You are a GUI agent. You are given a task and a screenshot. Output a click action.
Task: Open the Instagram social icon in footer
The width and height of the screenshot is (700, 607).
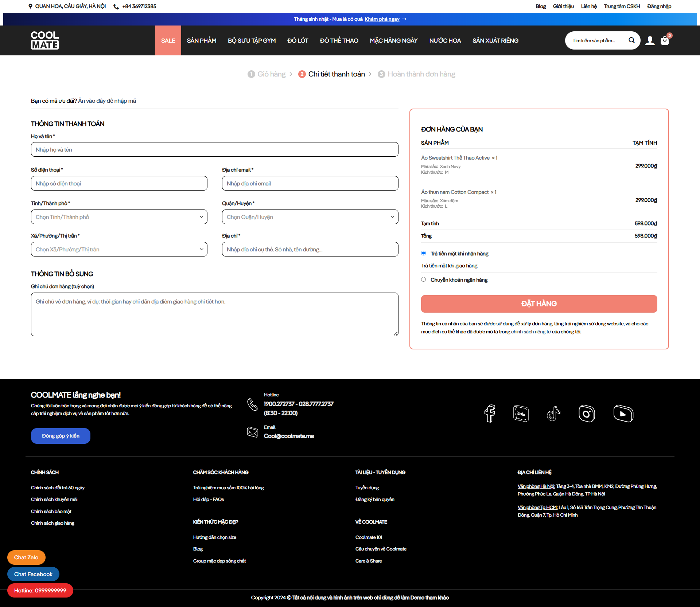587,414
